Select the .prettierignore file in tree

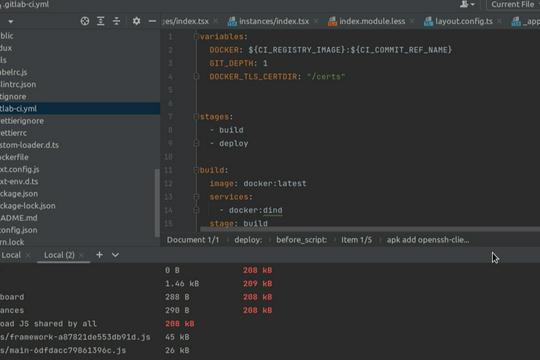[x=22, y=121]
